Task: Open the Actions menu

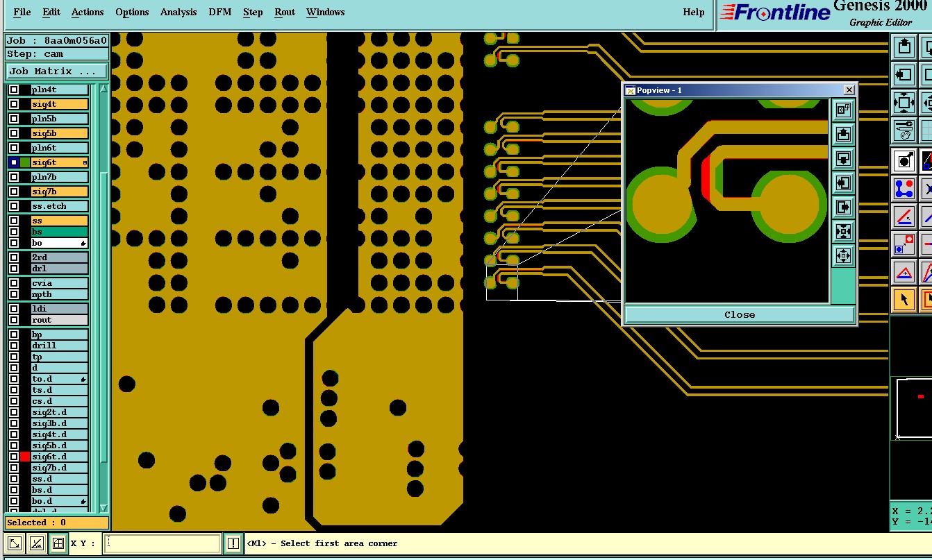Action: point(88,12)
